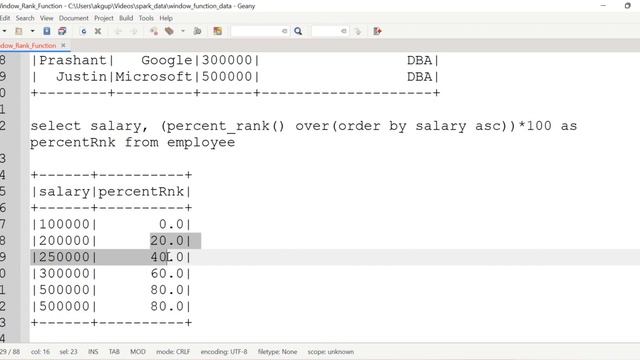Click the name Justin in the table
This screenshot has width=640, height=360.
click(x=81, y=77)
